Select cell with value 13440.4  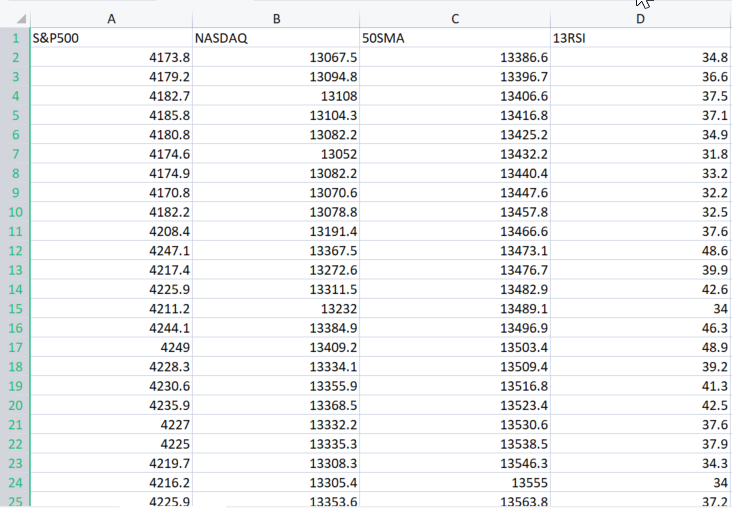click(455, 173)
